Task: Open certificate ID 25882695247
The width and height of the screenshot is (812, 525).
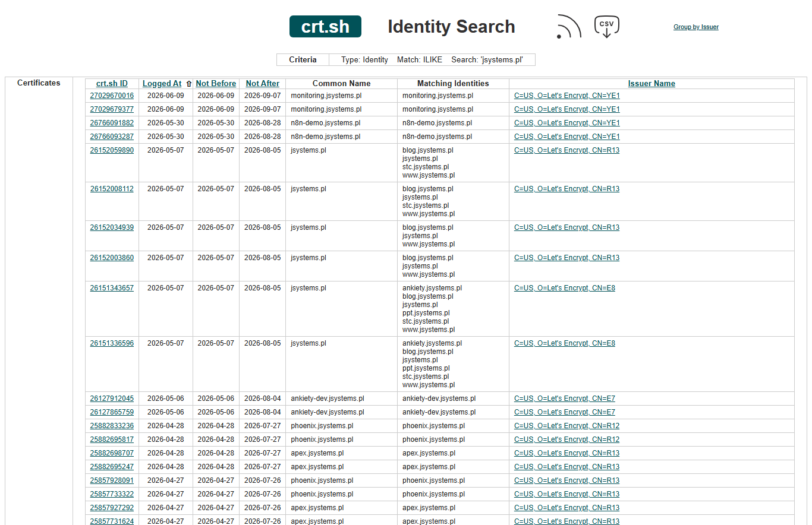Action: click(x=112, y=467)
